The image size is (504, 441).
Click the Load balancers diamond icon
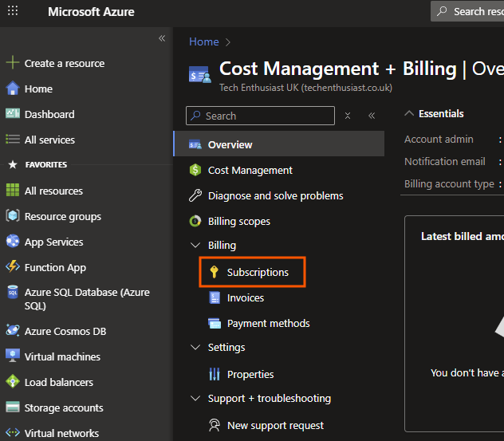pyautogui.click(x=13, y=381)
